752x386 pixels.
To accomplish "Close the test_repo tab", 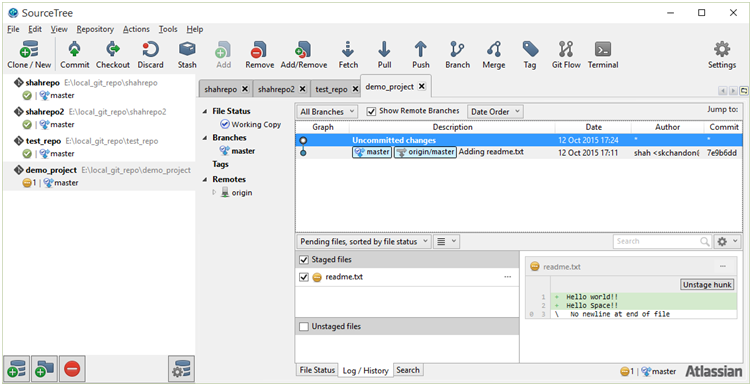I will 355,89.
